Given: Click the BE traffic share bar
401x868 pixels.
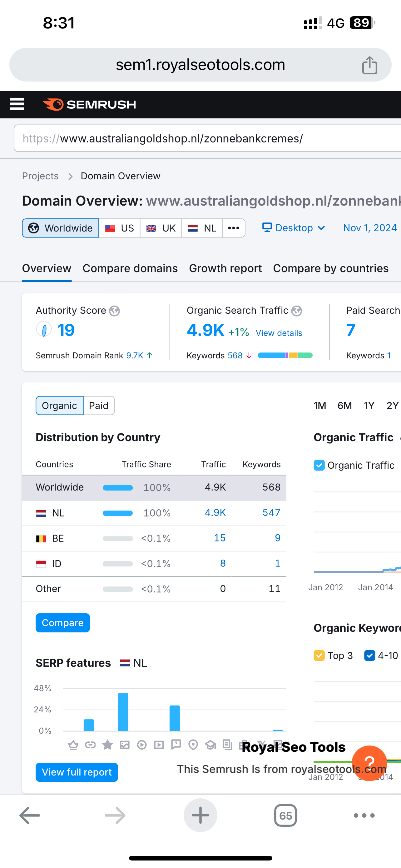Looking at the screenshot, I should [x=118, y=538].
